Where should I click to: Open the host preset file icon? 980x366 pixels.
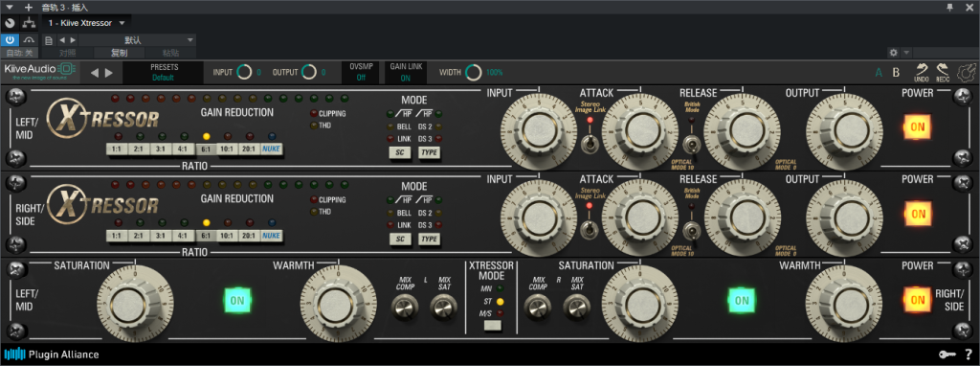(x=49, y=40)
